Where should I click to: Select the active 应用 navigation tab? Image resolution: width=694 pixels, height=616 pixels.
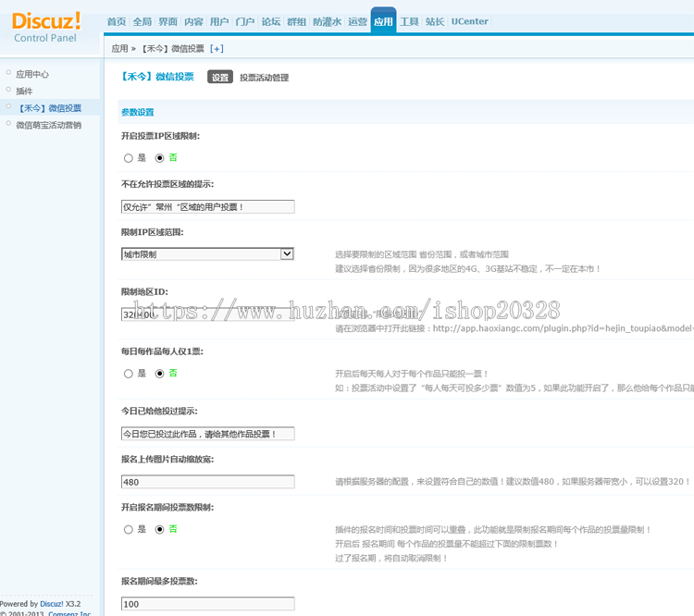[x=383, y=21]
